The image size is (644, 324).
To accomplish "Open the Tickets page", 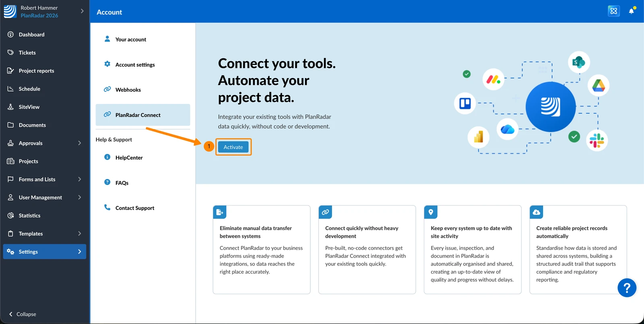I will point(27,53).
